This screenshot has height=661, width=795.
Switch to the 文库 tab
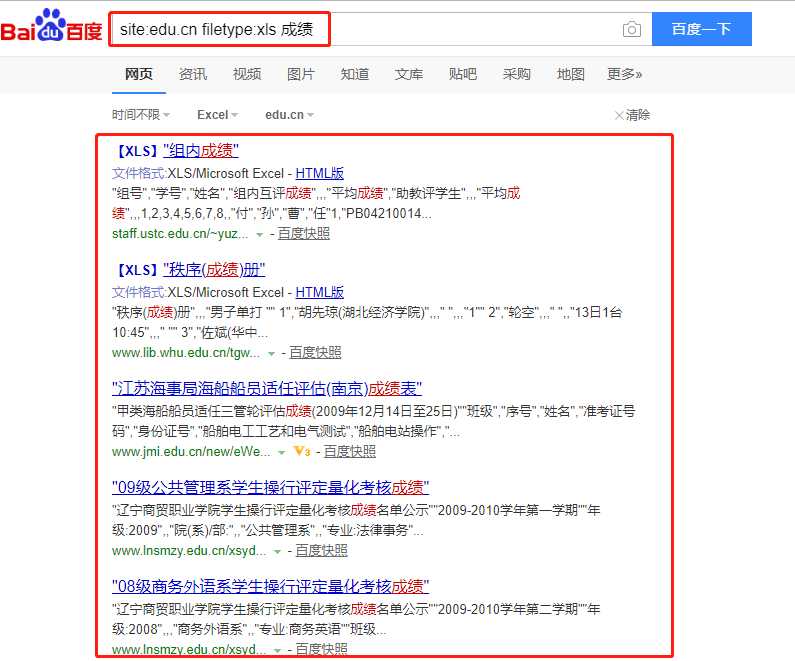[x=409, y=75]
